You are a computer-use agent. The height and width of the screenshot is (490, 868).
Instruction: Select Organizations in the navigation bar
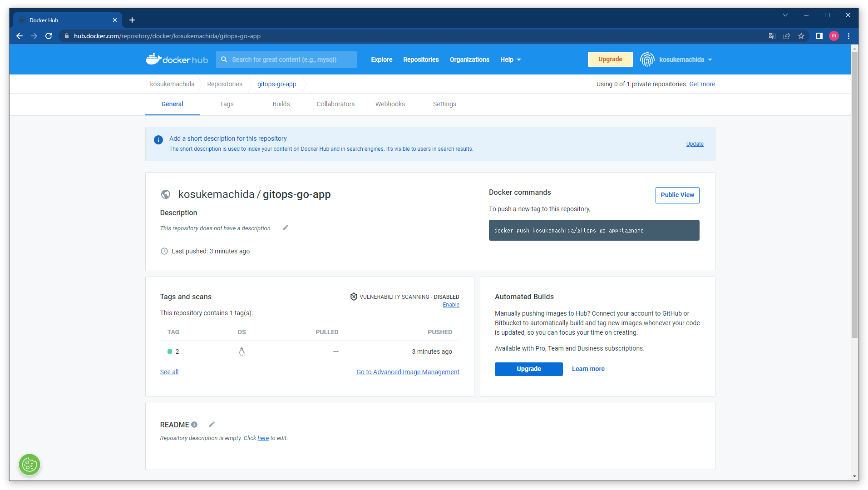[469, 59]
